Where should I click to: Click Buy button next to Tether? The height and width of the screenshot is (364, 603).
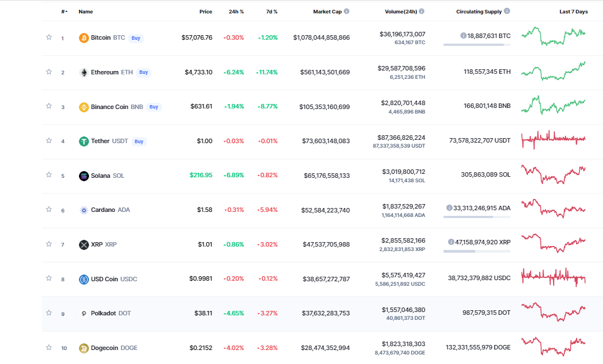pos(139,141)
